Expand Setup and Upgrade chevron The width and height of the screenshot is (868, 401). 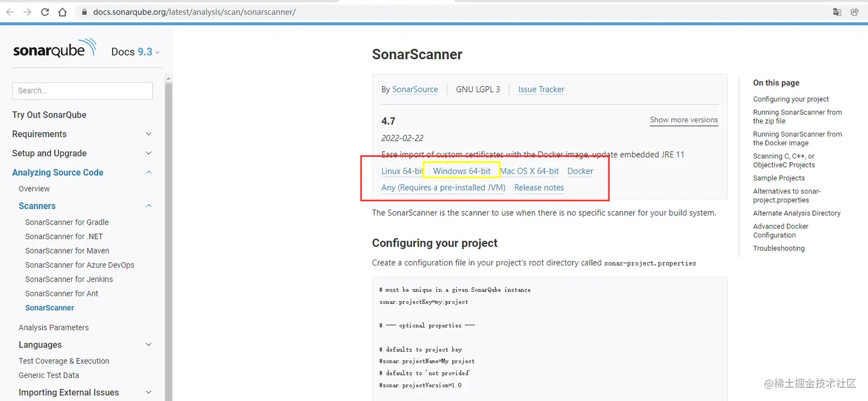coord(149,153)
